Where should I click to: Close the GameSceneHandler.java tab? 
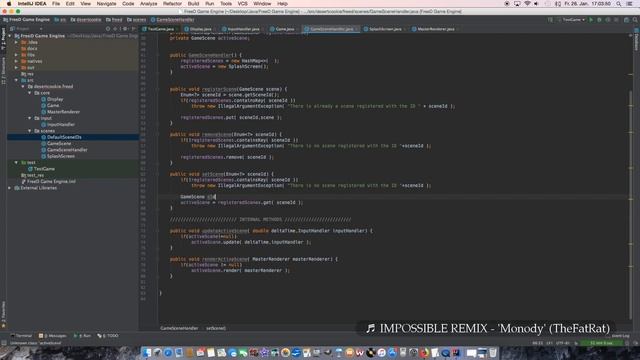[x=357, y=29]
